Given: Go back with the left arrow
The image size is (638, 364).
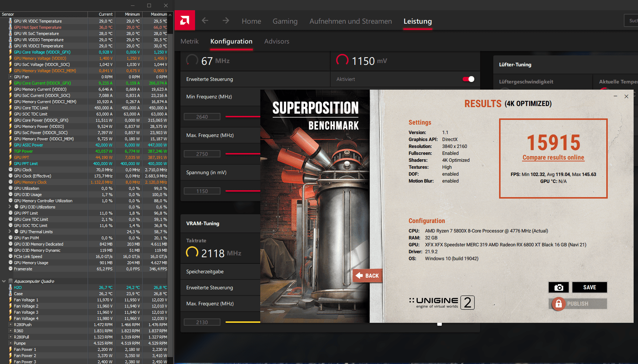Looking at the screenshot, I should click(205, 21).
